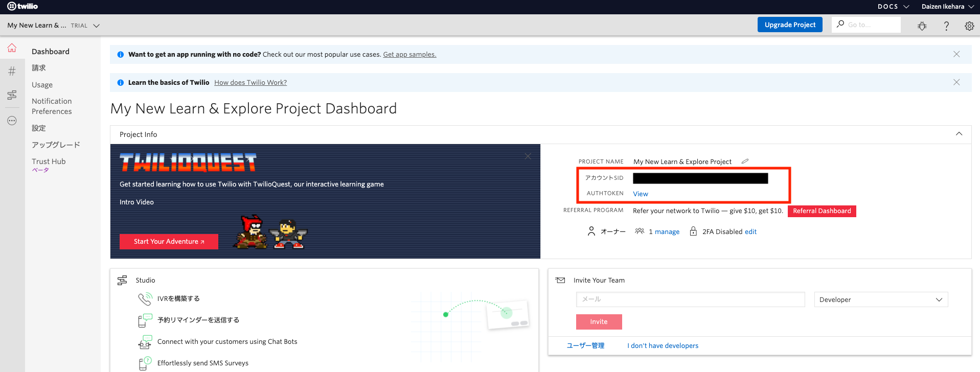Screen dimensions: 980x372
Task: Click the redacted Account SID value
Action: (700, 178)
